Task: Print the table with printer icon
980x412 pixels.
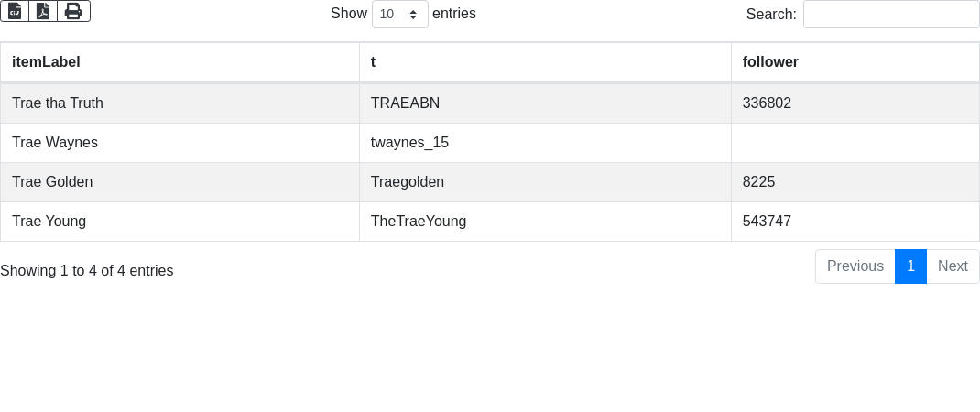Action: 73,11
